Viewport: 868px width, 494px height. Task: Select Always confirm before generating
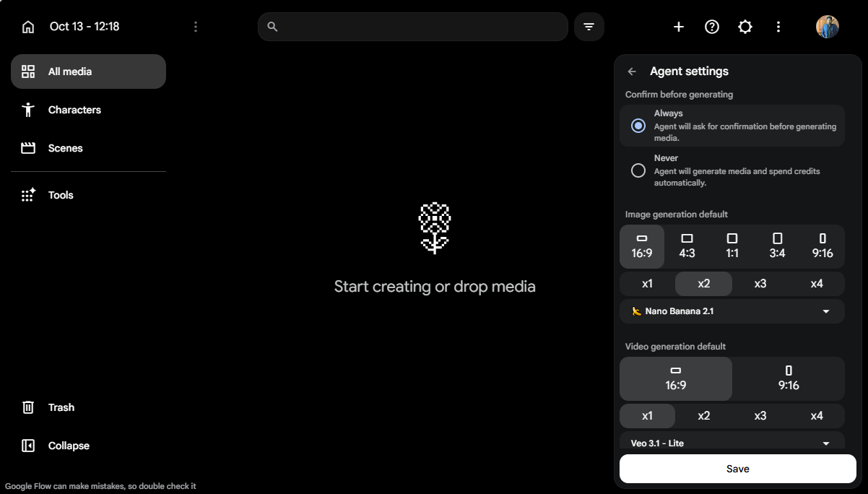click(x=732, y=126)
